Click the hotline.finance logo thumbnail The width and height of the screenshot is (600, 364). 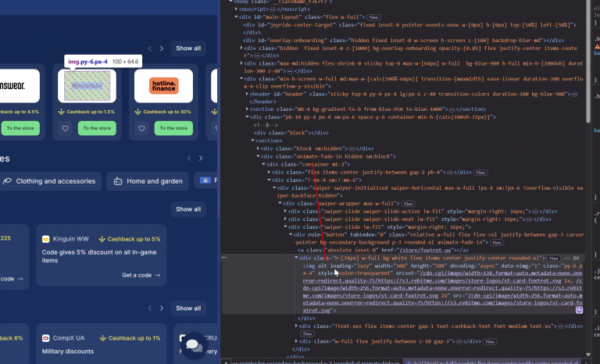tap(163, 86)
